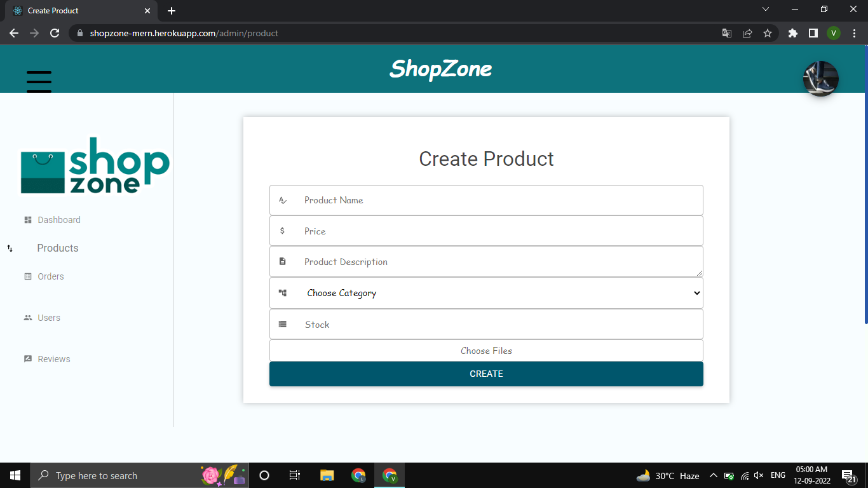Screen dimensions: 868x488
Task: Switch to the Create Product browser tab
Action: [x=76, y=10]
